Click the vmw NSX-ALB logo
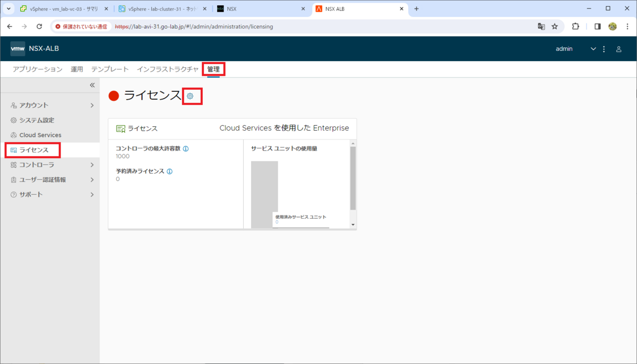The height and width of the screenshot is (364, 637). pos(35,49)
